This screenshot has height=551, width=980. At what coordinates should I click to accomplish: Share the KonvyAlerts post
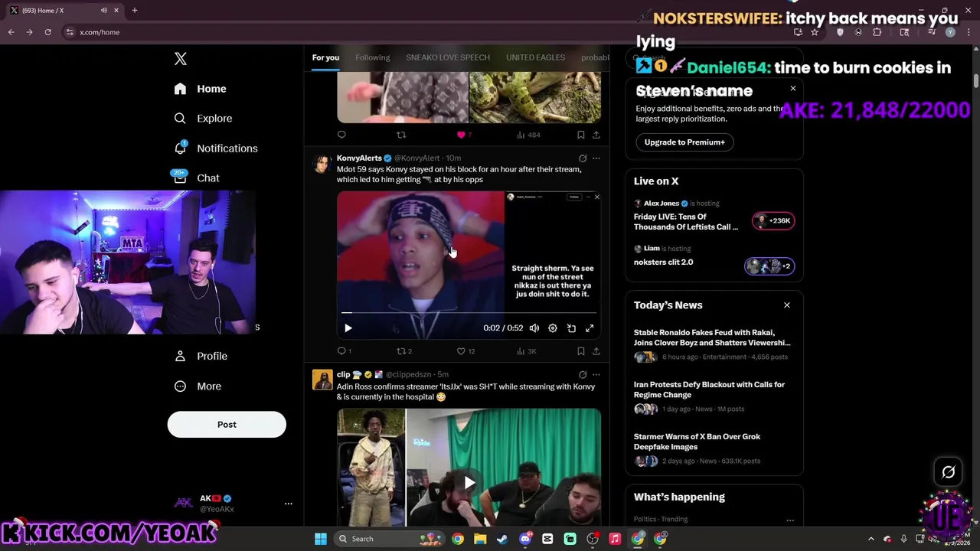pyautogui.click(x=596, y=351)
